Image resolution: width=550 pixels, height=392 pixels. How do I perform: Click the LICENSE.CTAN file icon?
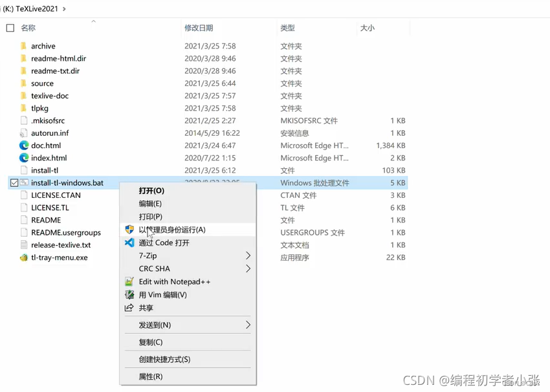pyautogui.click(x=24, y=195)
